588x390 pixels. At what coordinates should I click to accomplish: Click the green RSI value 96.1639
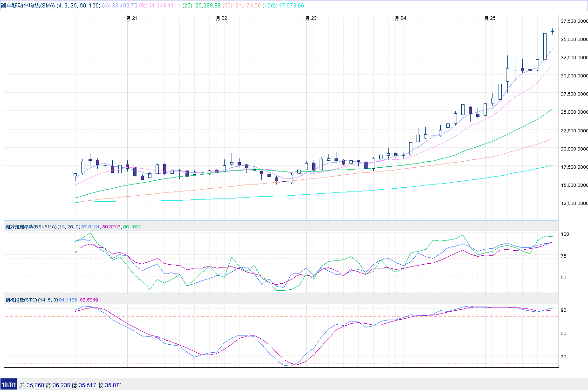[132, 226]
